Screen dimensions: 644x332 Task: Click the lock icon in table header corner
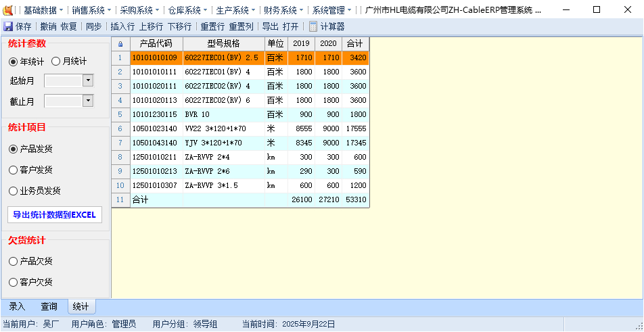120,43
